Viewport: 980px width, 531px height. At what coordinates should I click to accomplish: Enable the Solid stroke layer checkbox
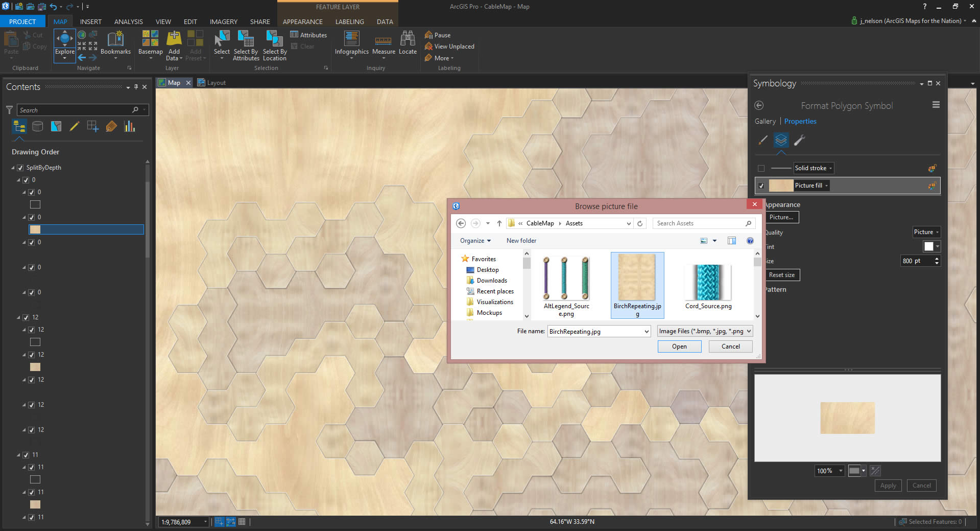tap(761, 168)
